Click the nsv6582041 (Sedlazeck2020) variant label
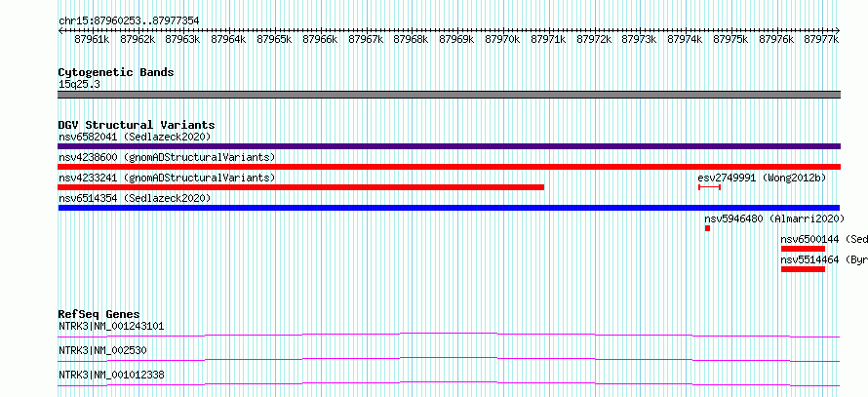This screenshot has height=397, width=868. pos(135,137)
